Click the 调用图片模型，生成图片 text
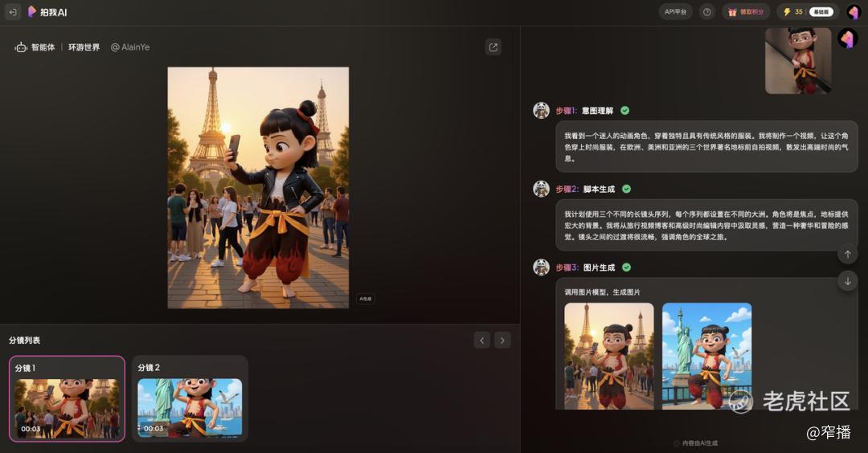 tap(602, 292)
